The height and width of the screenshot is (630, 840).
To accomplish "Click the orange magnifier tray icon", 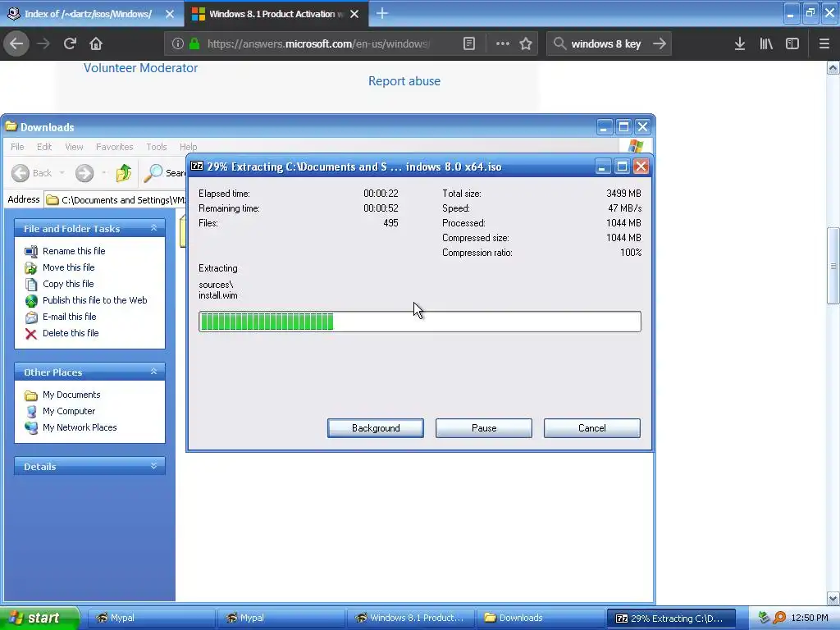I will pyautogui.click(x=779, y=618).
